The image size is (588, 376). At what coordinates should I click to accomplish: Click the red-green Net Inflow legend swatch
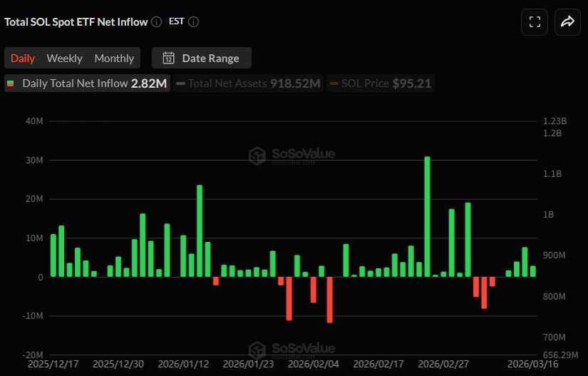(11, 83)
